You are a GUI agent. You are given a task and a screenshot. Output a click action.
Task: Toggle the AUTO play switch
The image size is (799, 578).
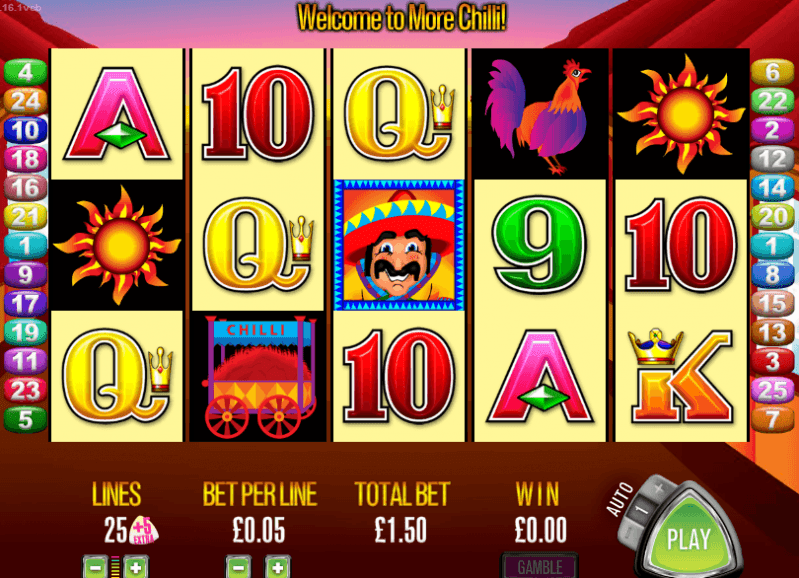tap(641, 510)
